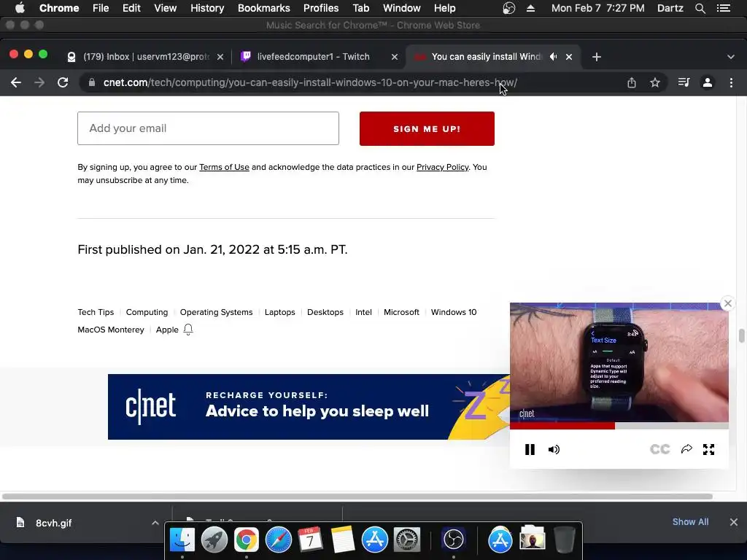Go back using the browser back arrow
The height and width of the screenshot is (560, 747).
click(x=16, y=82)
